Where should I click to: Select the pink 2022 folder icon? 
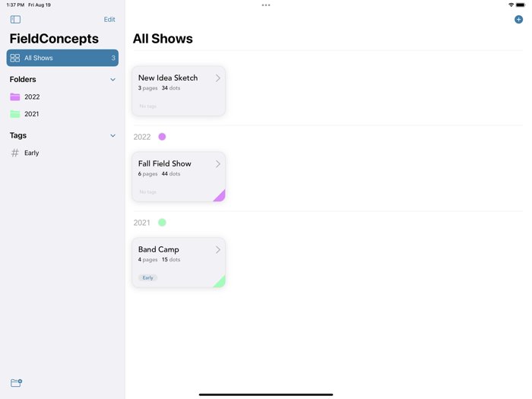[15, 97]
